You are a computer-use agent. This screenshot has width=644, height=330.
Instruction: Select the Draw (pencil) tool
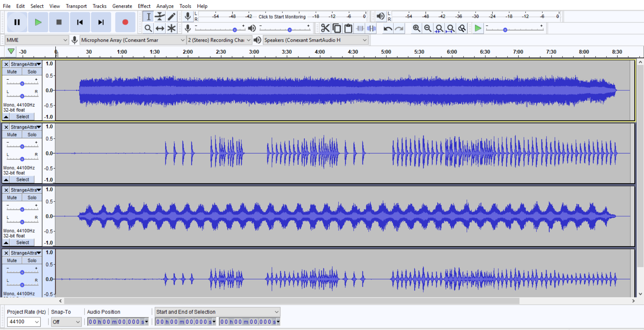coord(171,16)
